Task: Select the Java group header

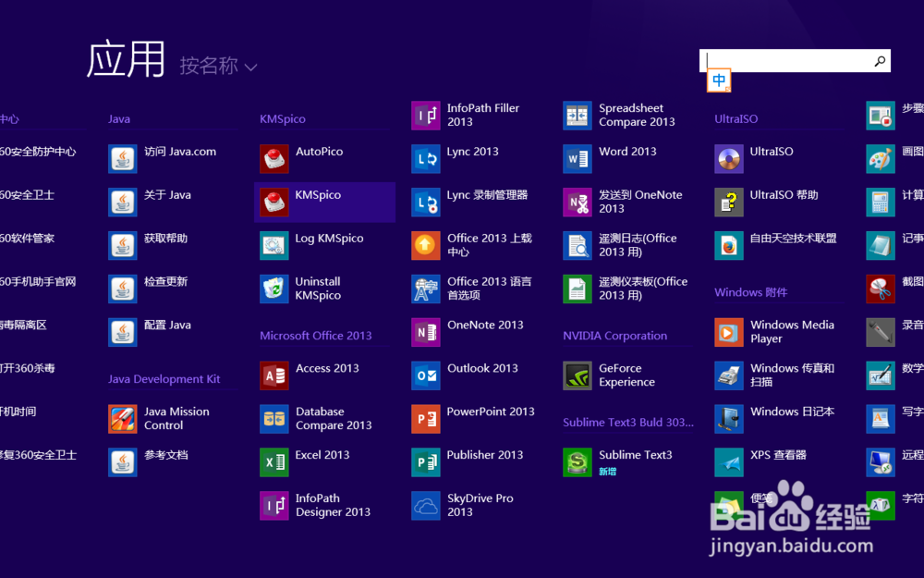Action: (x=119, y=119)
